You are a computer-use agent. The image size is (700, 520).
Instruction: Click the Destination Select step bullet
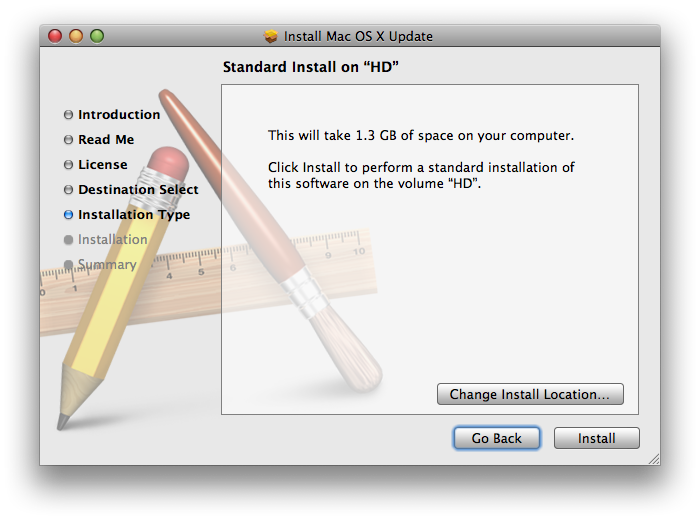68,190
